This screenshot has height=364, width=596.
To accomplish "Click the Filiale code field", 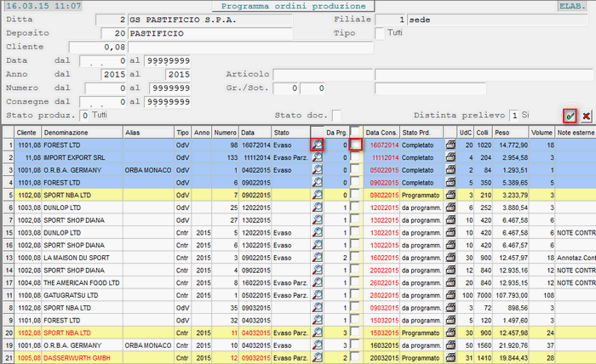I will 390,20.
